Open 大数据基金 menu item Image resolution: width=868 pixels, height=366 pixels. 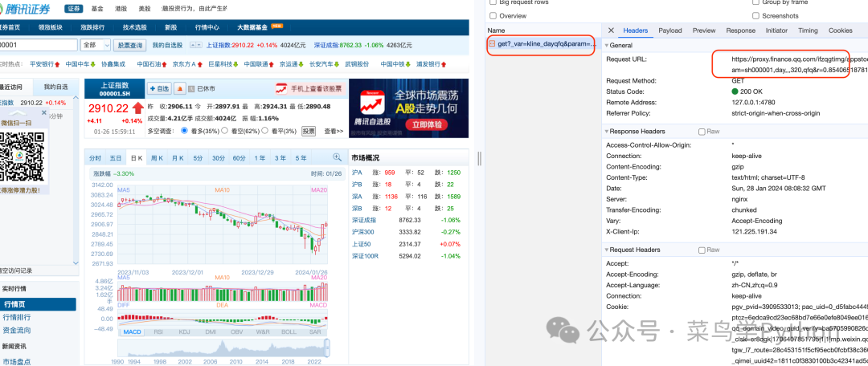pyautogui.click(x=252, y=27)
